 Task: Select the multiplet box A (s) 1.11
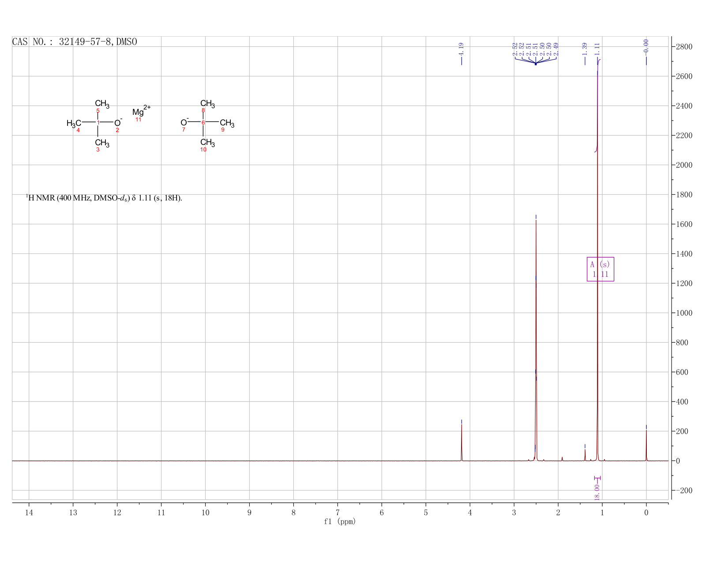(600, 269)
